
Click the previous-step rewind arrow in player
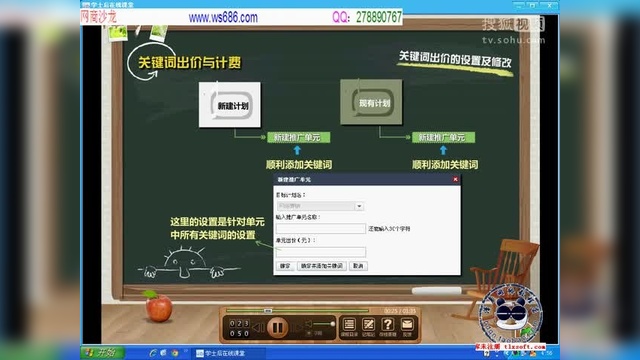pos(258,327)
